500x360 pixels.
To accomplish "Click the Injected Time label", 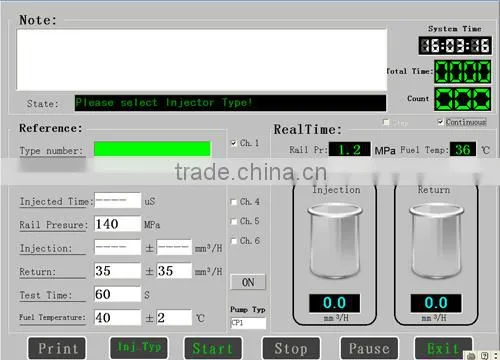I will (56, 202).
